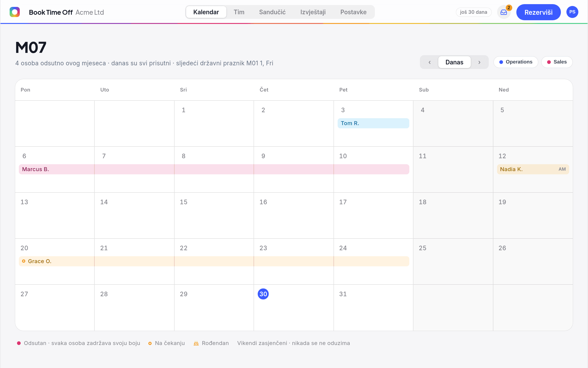Select day 28 in the calendar
This screenshot has height=368, width=588.
(x=104, y=294)
